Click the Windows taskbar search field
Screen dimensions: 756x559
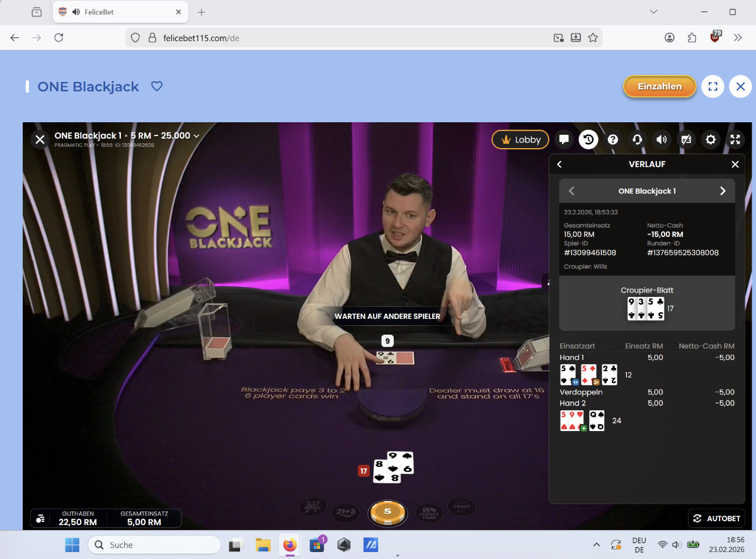[x=154, y=545]
